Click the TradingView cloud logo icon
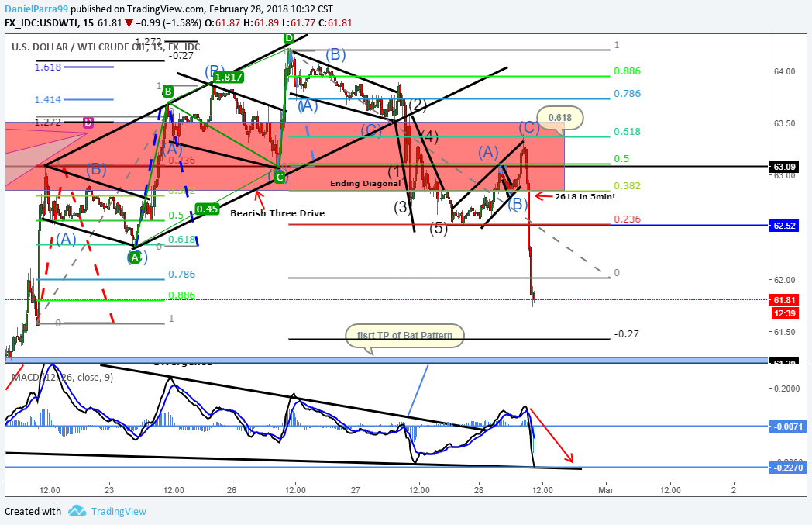812x525 pixels. pyautogui.click(x=77, y=511)
